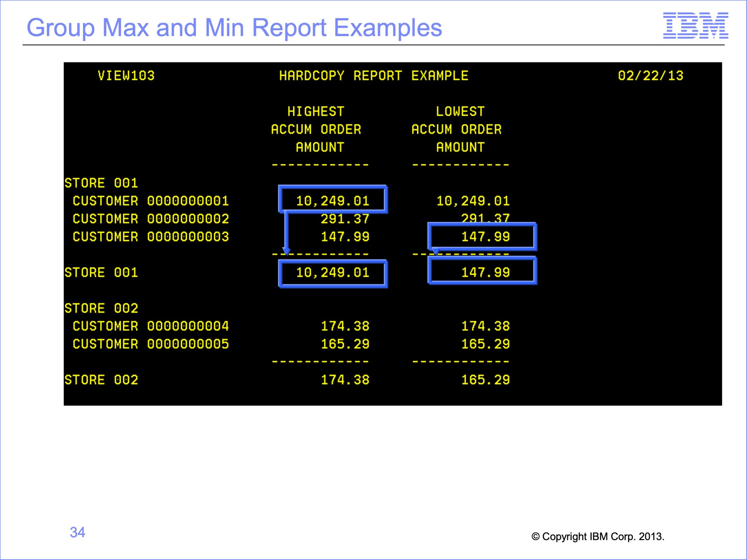
Task: Click the STORE 001 subtotal row label
Action: point(101,272)
